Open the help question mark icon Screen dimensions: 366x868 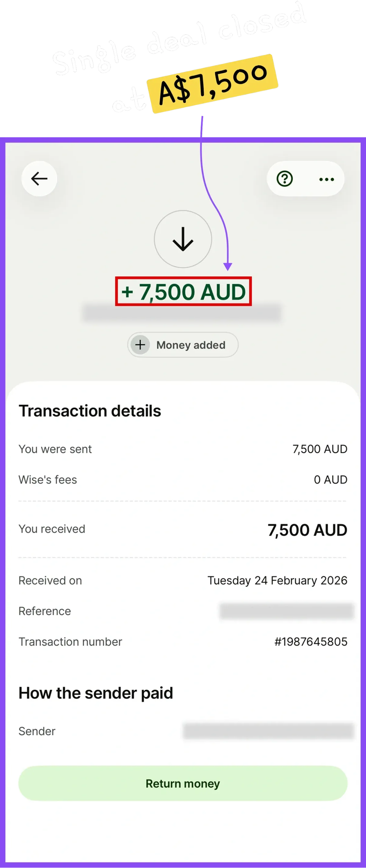[285, 178]
